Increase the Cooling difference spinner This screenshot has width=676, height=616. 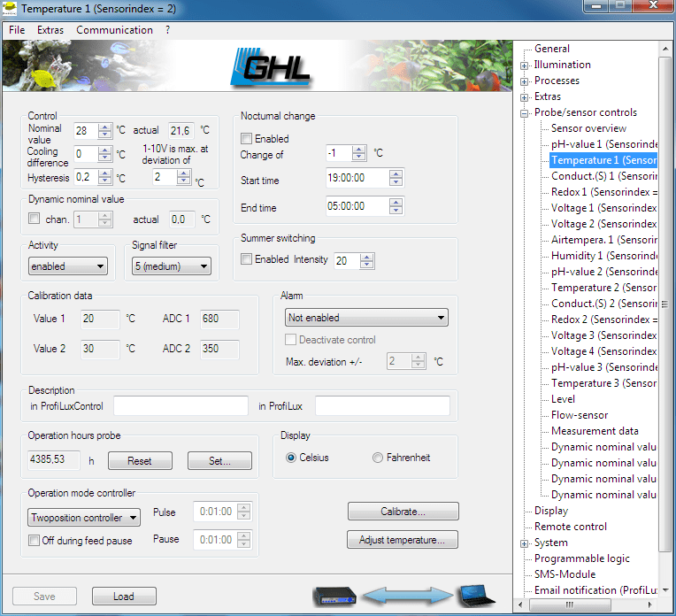click(x=104, y=150)
